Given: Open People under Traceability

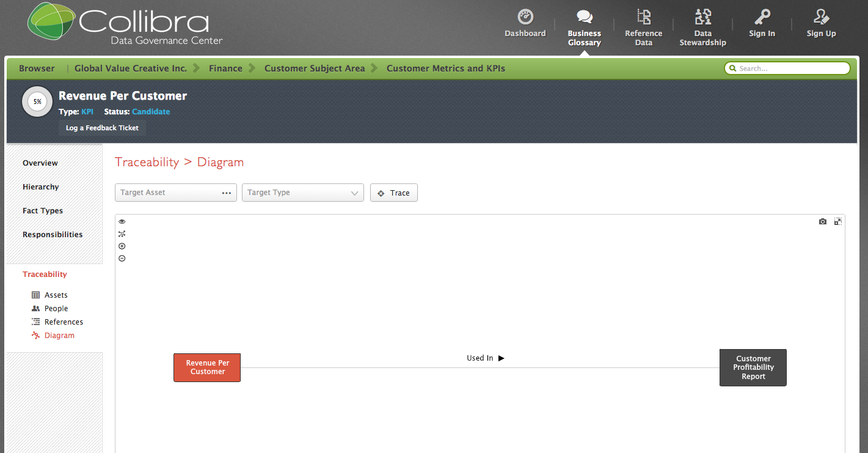Looking at the screenshot, I should coord(49,309).
